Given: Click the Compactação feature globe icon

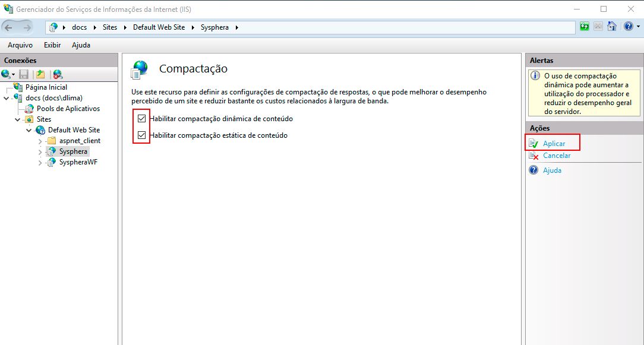Looking at the screenshot, I should click(139, 69).
